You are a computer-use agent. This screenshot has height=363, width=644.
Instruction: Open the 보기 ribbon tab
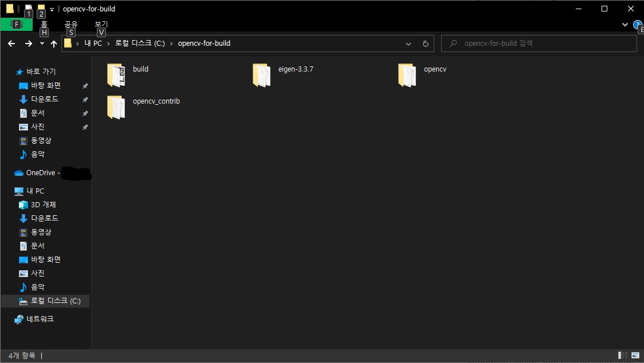click(x=101, y=24)
